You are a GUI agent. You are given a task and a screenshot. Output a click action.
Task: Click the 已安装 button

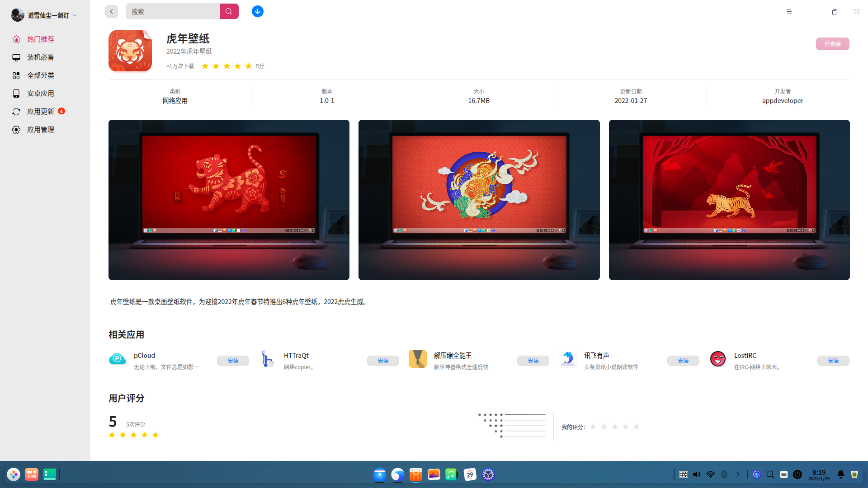coord(832,44)
